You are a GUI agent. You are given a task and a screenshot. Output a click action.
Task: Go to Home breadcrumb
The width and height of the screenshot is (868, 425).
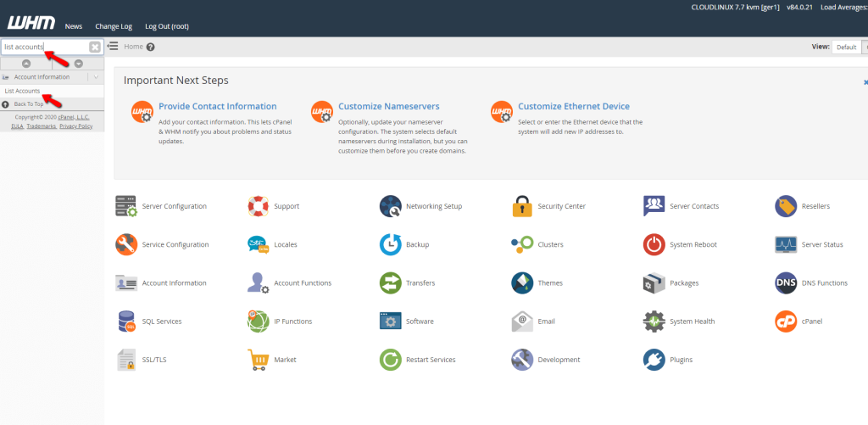coord(133,47)
